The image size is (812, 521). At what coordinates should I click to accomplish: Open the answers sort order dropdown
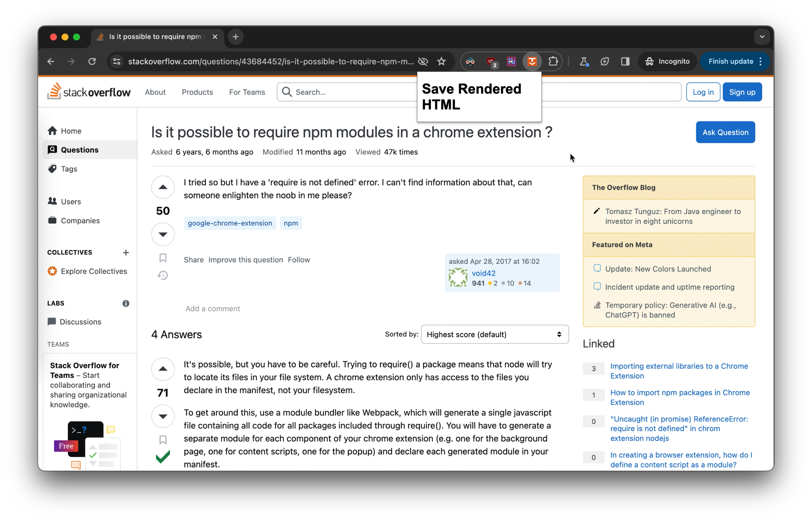pos(495,334)
